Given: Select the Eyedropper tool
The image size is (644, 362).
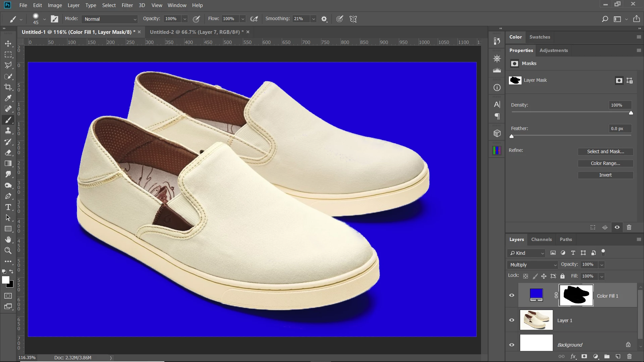Looking at the screenshot, I should (x=8, y=98).
